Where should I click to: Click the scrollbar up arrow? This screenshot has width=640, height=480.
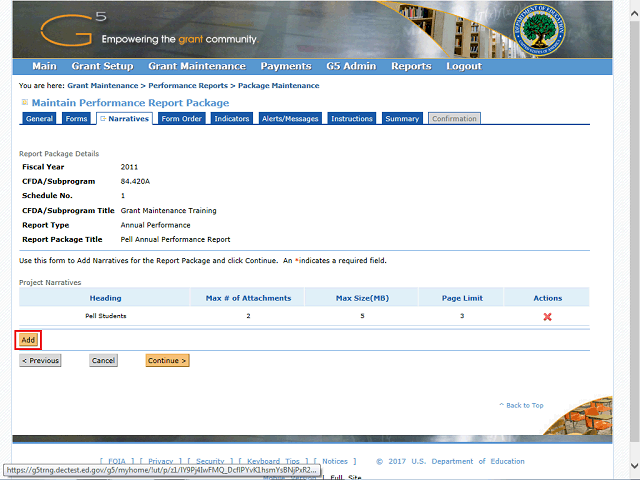click(634, 14)
